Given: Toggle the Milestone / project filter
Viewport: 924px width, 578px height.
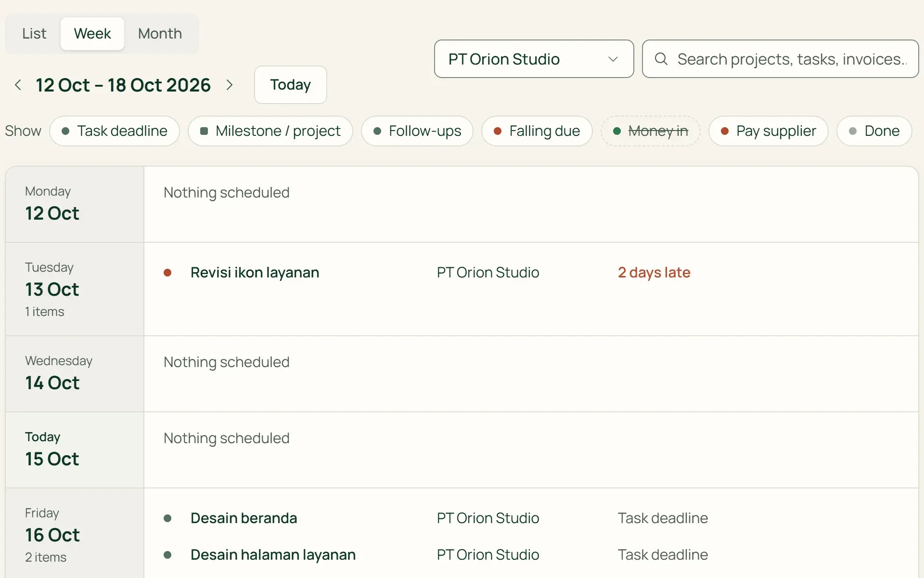Looking at the screenshot, I should tap(270, 131).
